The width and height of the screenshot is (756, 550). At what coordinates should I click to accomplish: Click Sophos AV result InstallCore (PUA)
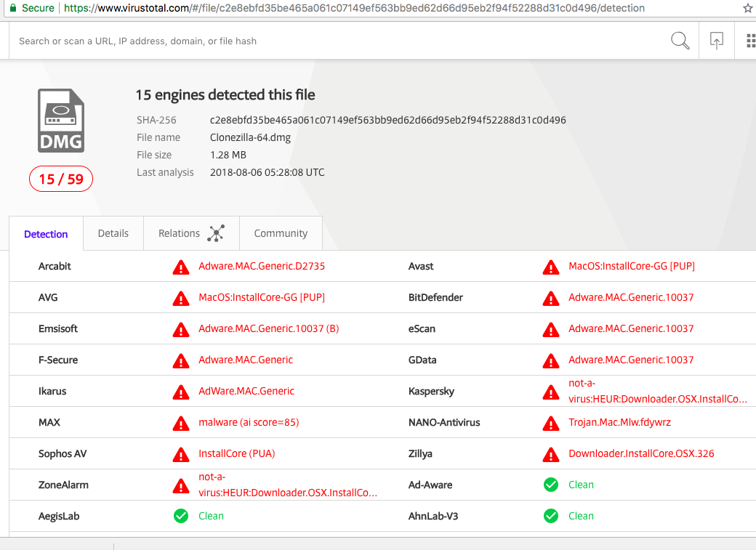pos(237,453)
